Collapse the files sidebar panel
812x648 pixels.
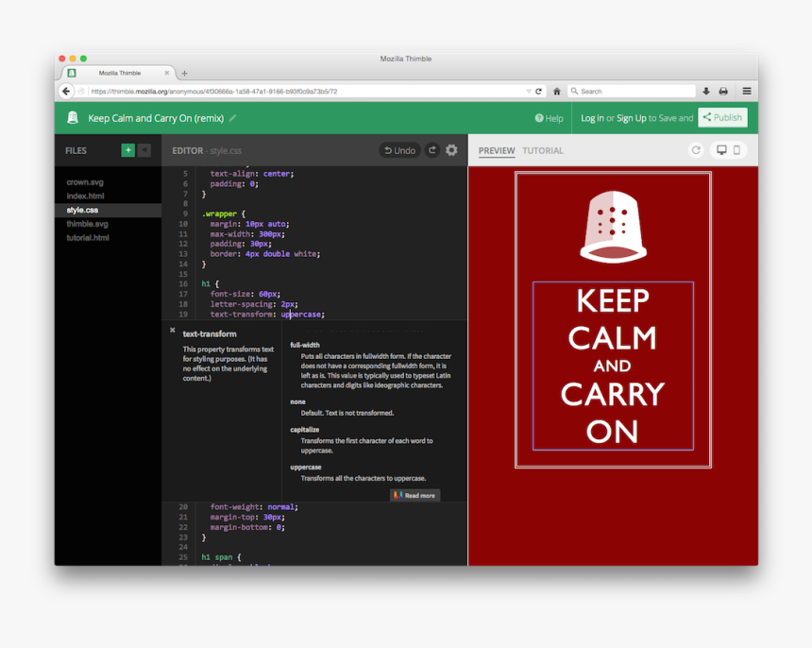click(x=144, y=150)
